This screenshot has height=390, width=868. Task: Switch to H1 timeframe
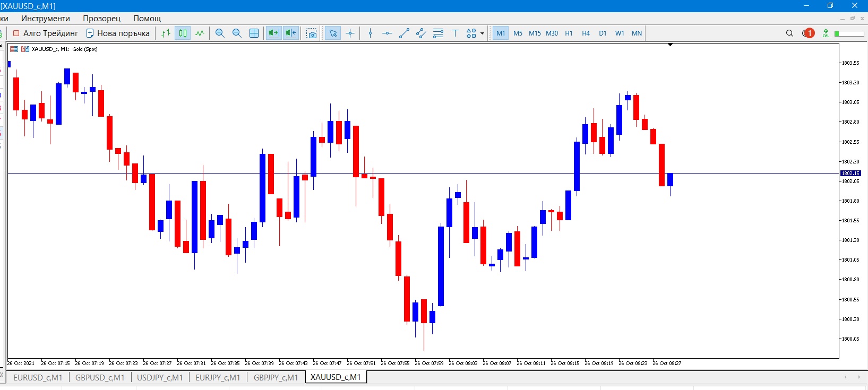(x=569, y=33)
